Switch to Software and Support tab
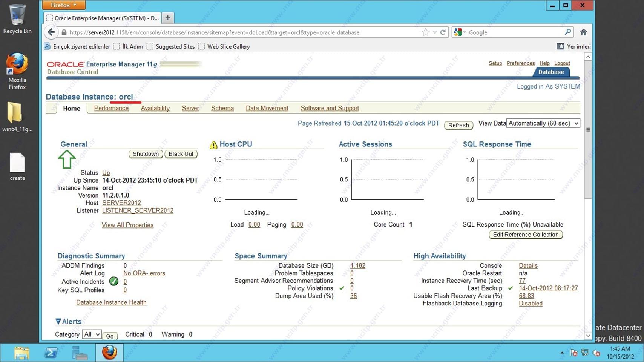Image resolution: width=644 pixels, height=362 pixels. (x=330, y=108)
